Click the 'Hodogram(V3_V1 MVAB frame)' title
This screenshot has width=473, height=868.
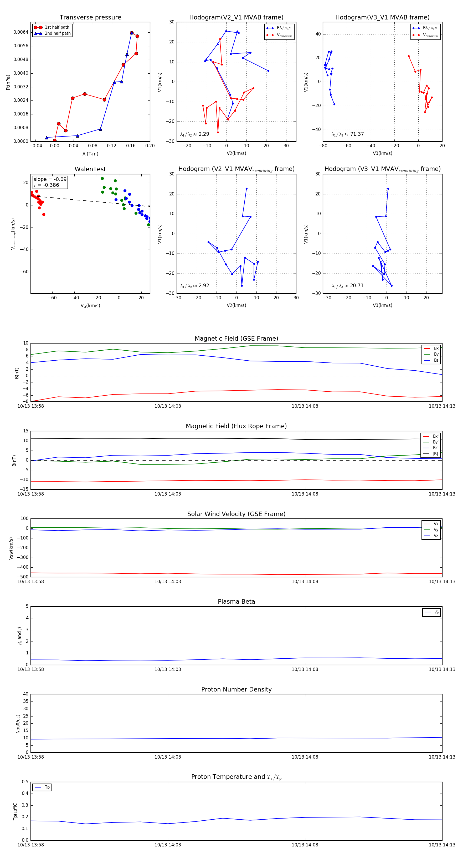pos(382,17)
